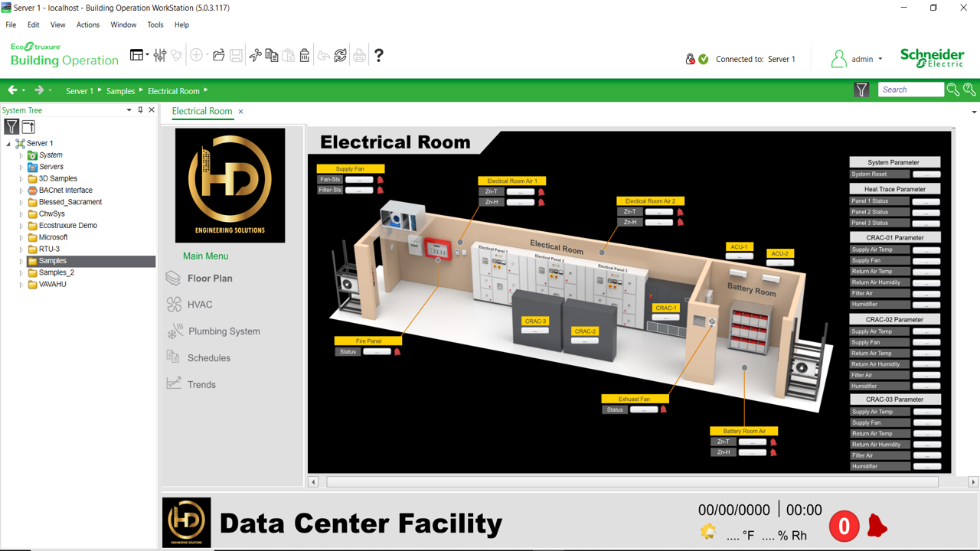
Task: Open help with the question mark icon
Action: [378, 55]
